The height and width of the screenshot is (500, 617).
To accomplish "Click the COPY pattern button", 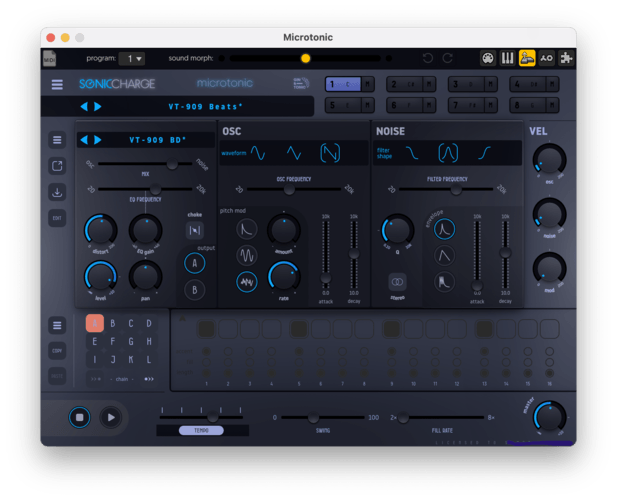I will 57,351.
